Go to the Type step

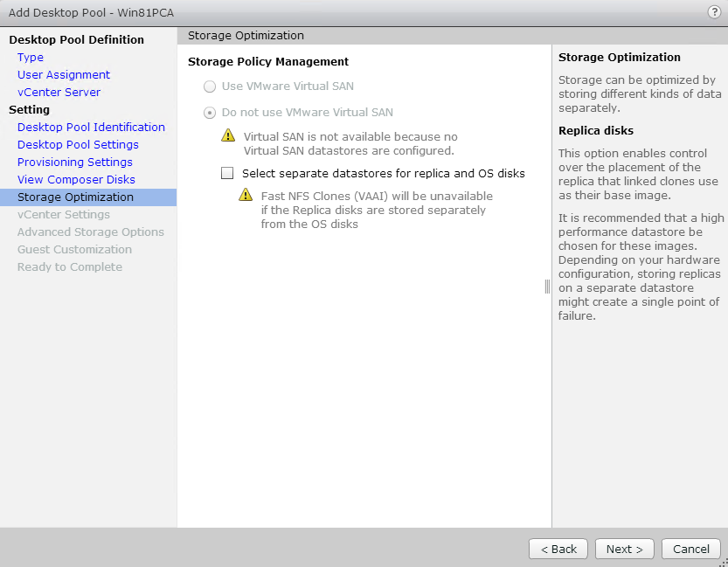point(31,57)
